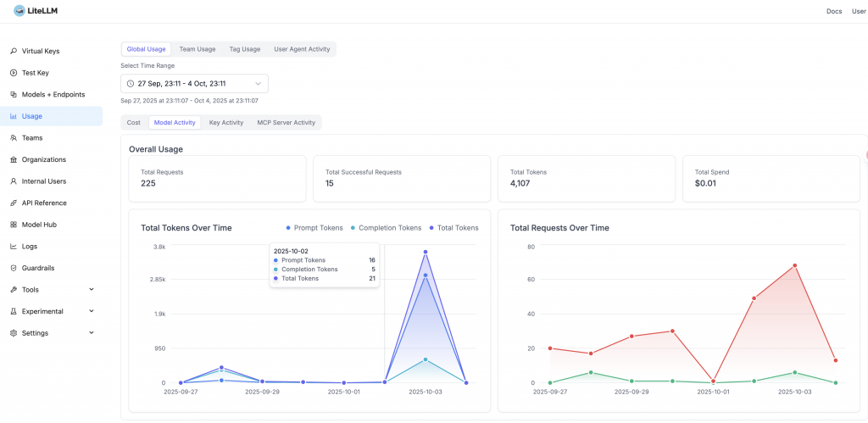
Task: Open the time range dropdown
Action: click(194, 83)
